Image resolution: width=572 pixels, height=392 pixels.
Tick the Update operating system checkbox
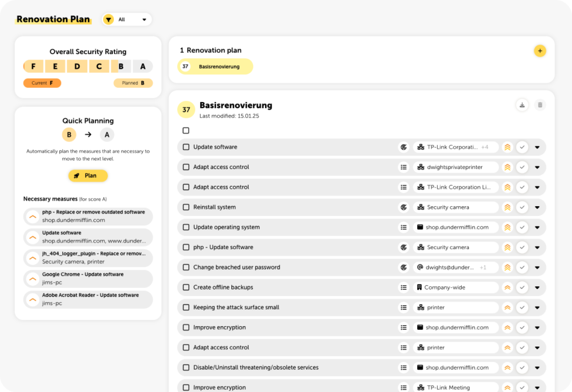click(186, 227)
